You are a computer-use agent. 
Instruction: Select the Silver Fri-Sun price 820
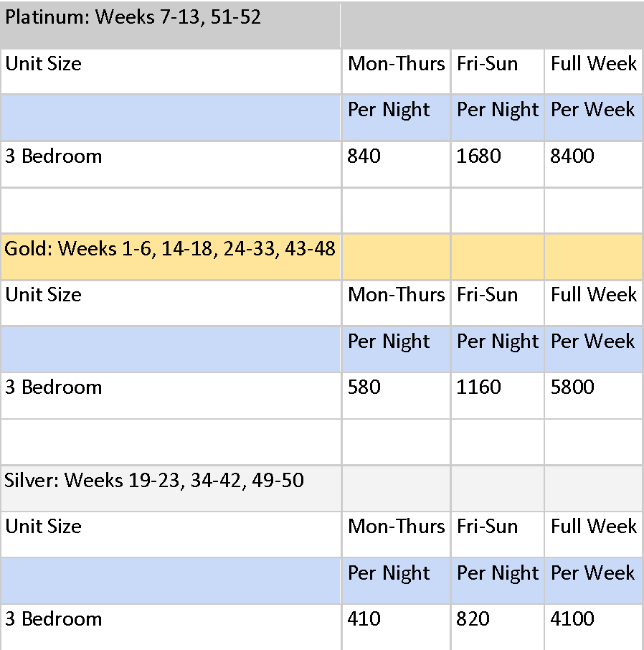[x=473, y=619]
